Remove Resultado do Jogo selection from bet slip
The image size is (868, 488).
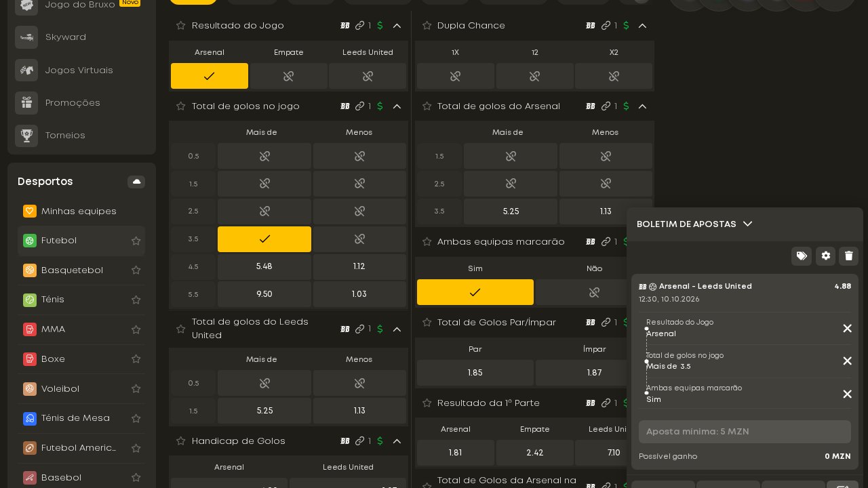pyautogui.click(x=847, y=328)
